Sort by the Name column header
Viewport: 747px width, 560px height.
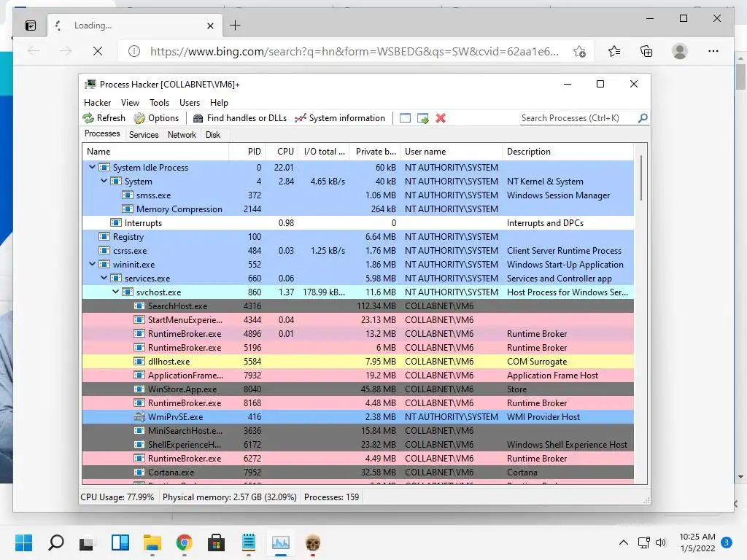pyautogui.click(x=155, y=152)
